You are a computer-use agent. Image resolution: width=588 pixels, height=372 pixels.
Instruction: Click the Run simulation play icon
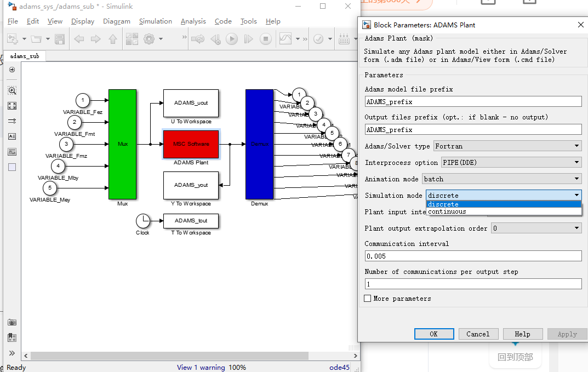coord(232,39)
